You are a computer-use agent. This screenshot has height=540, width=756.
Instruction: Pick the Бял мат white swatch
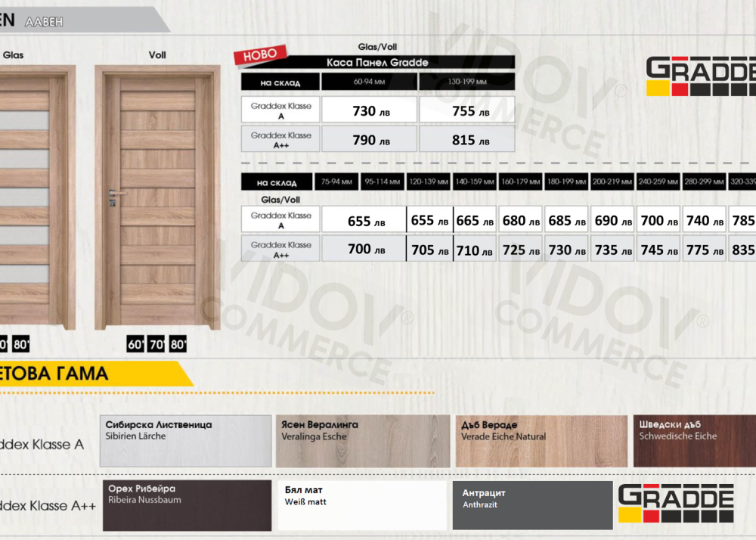pos(363,505)
